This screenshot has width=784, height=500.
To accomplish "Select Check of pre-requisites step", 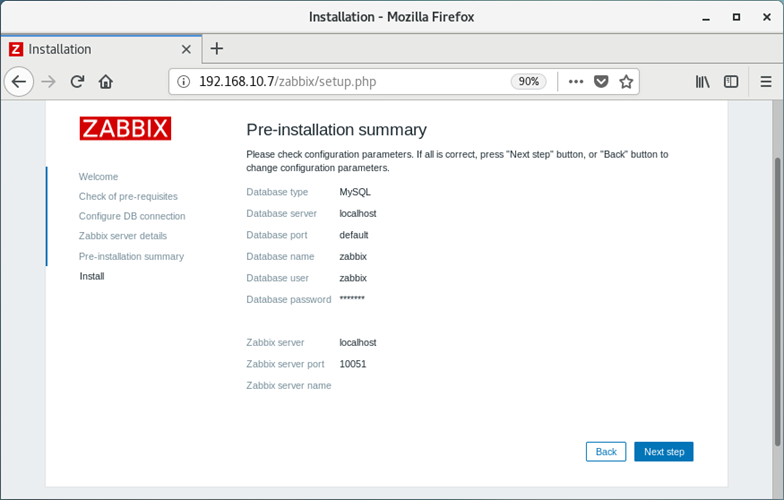I will (128, 196).
